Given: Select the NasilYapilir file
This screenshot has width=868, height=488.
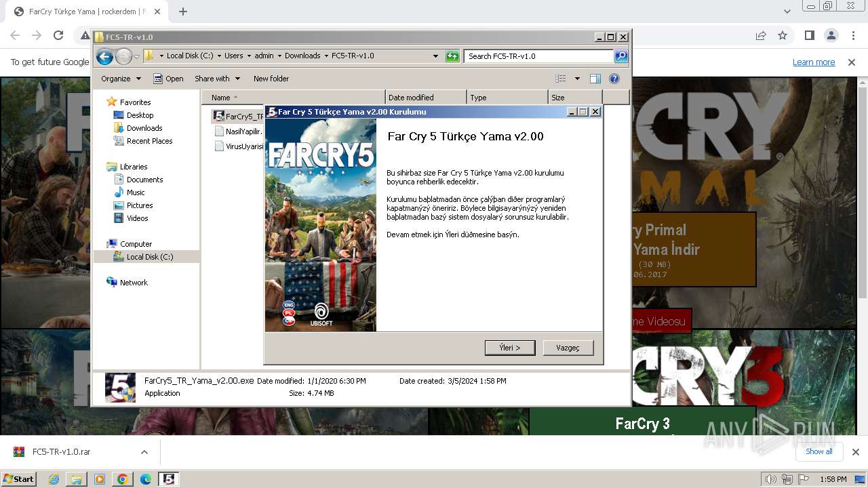Looking at the screenshot, I should 237,131.
